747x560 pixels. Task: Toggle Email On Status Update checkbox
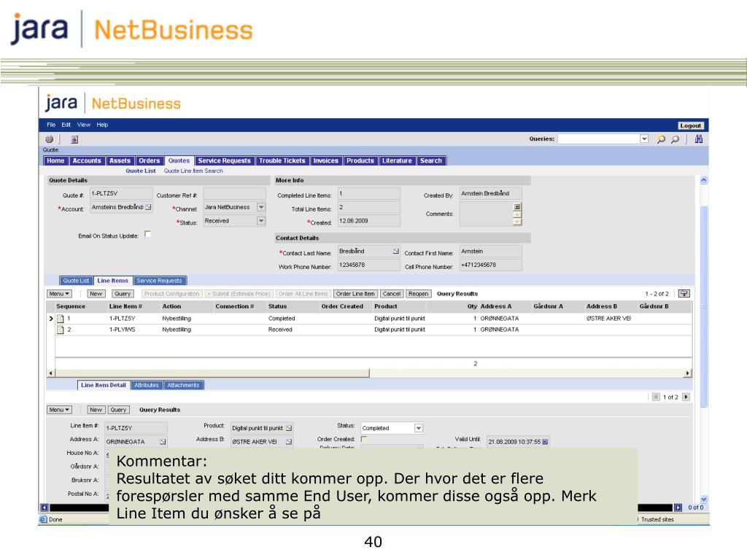[x=147, y=234]
